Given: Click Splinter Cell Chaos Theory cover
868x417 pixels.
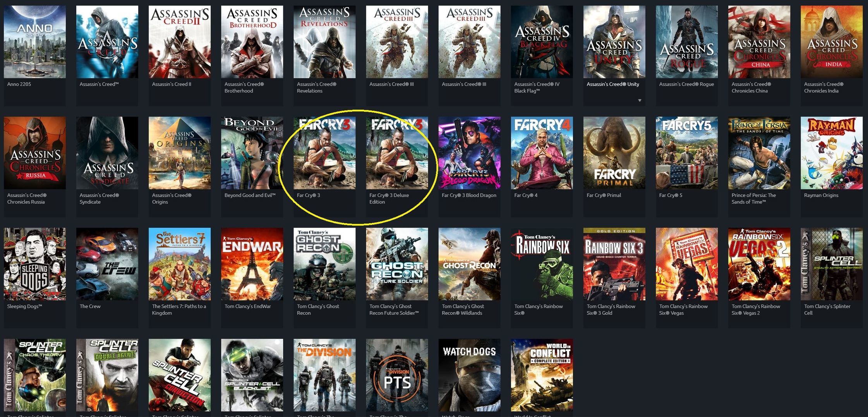Looking at the screenshot, I should coord(35,375).
